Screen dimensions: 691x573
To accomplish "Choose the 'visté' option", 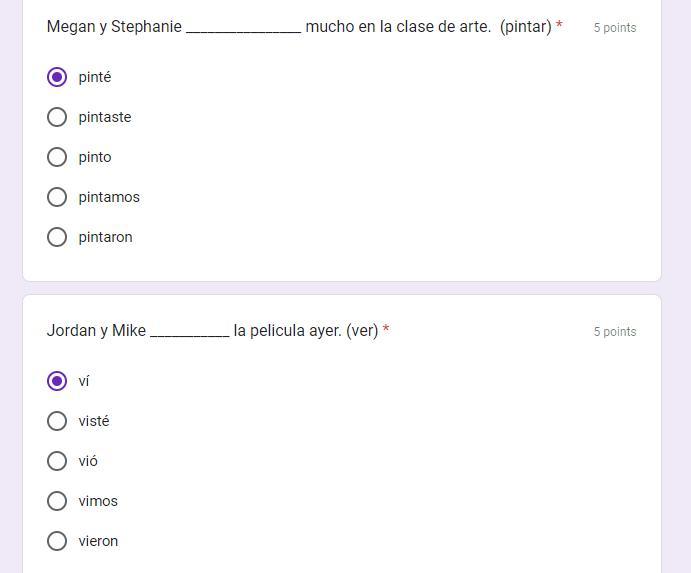I will click(x=57, y=421).
